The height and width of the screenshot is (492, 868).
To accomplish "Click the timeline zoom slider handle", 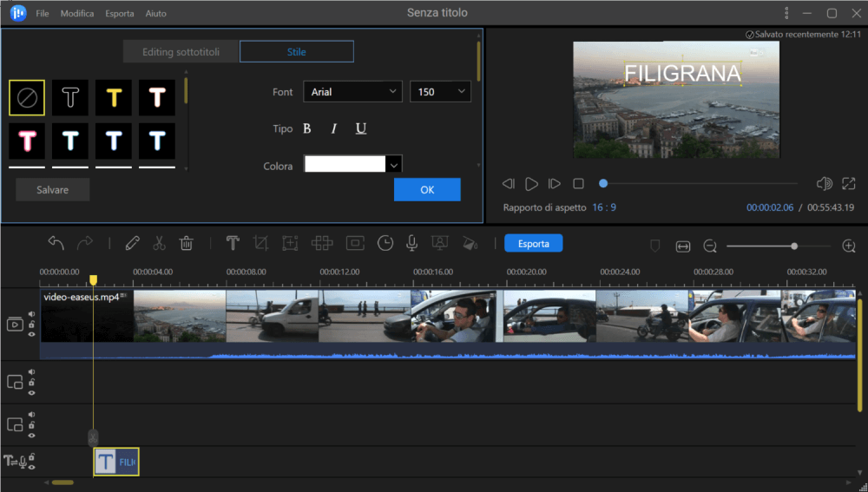I will coord(794,246).
